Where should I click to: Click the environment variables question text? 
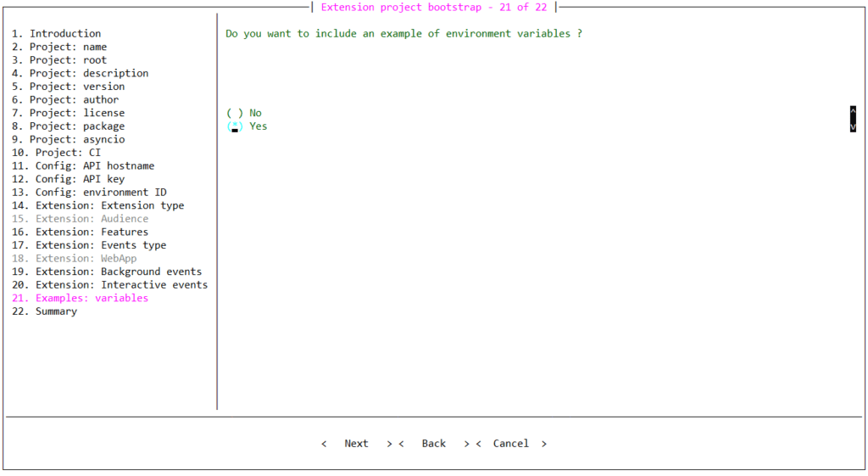tap(403, 34)
